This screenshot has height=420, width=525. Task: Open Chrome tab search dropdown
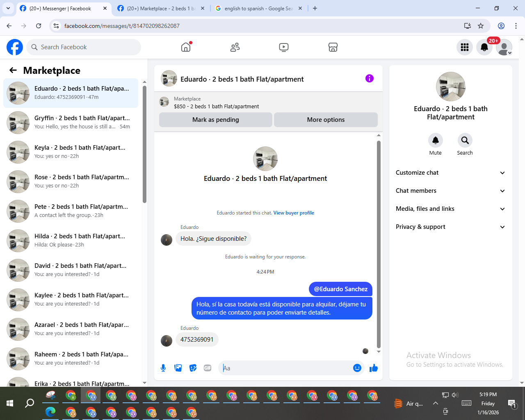tap(8, 8)
